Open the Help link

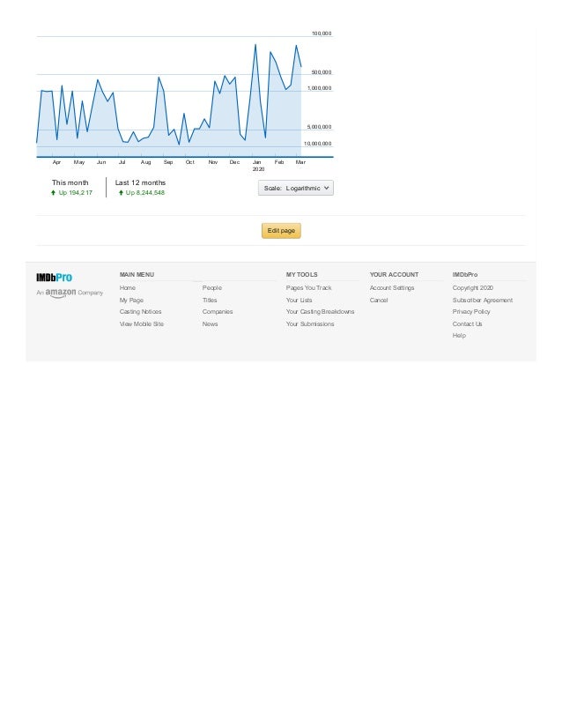point(459,335)
